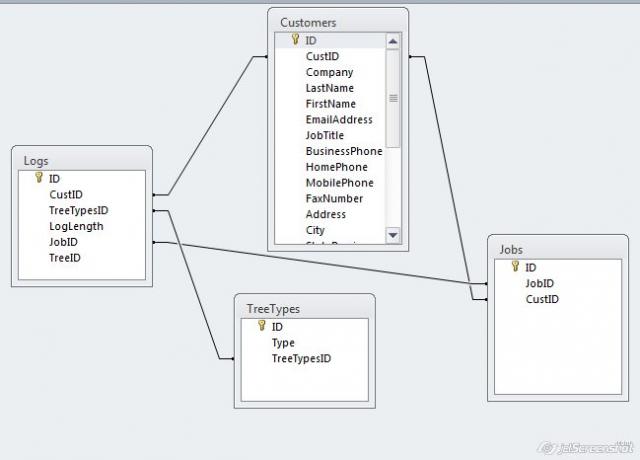Select the Company field in Customers
The image size is (640, 460).
click(x=330, y=72)
